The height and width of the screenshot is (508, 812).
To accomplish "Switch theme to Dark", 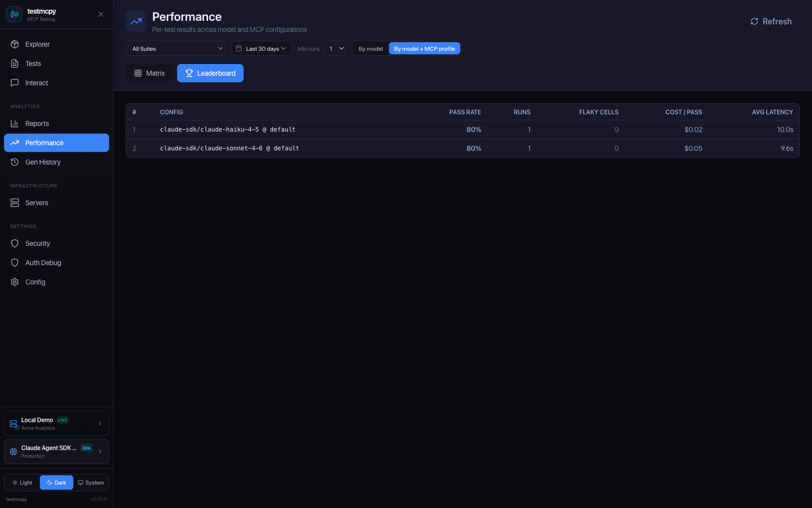I will pos(56,483).
